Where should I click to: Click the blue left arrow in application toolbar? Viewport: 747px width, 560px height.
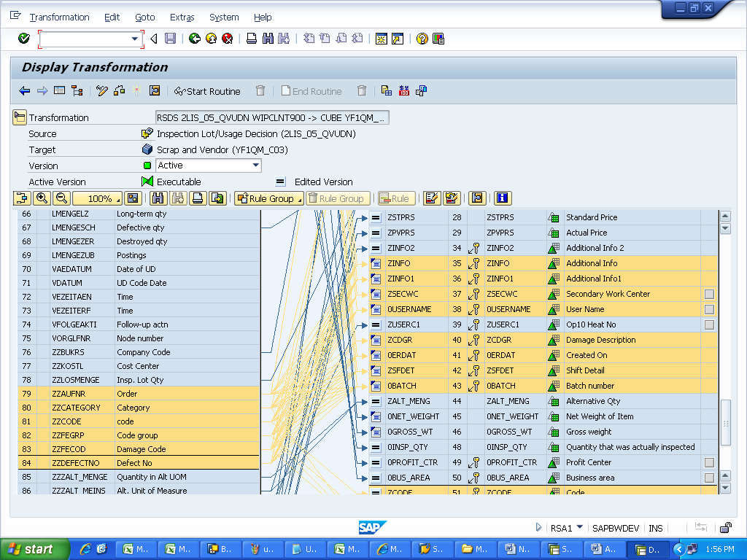point(24,91)
